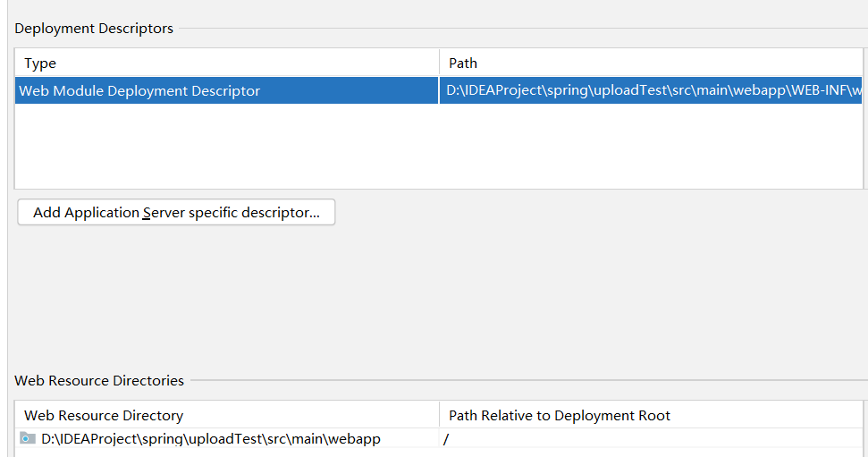Click the Path column header
Image resolution: width=868 pixels, height=457 pixels.
[463, 63]
